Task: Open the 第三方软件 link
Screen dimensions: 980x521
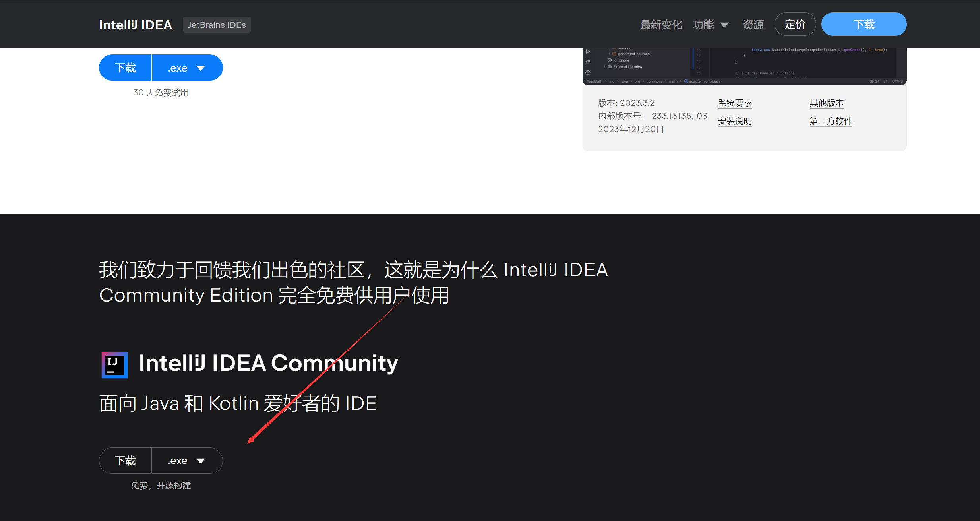Action: tap(831, 121)
